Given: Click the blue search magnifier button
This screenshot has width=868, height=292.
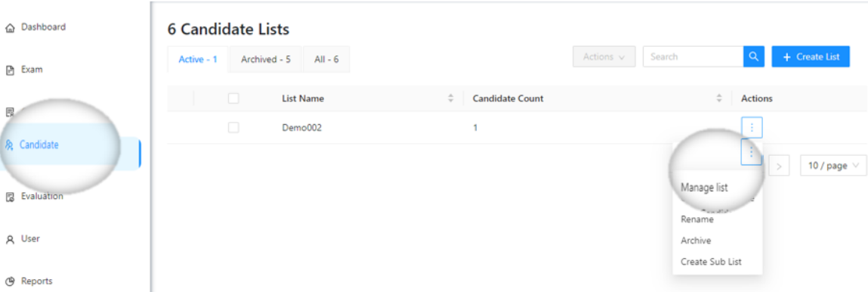Looking at the screenshot, I should (x=753, y=57).
